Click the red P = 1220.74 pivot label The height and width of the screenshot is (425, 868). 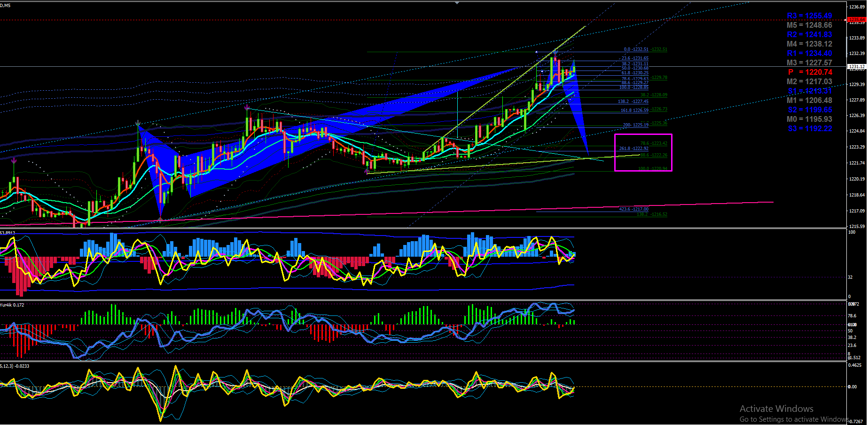click(x=810, y=72)
